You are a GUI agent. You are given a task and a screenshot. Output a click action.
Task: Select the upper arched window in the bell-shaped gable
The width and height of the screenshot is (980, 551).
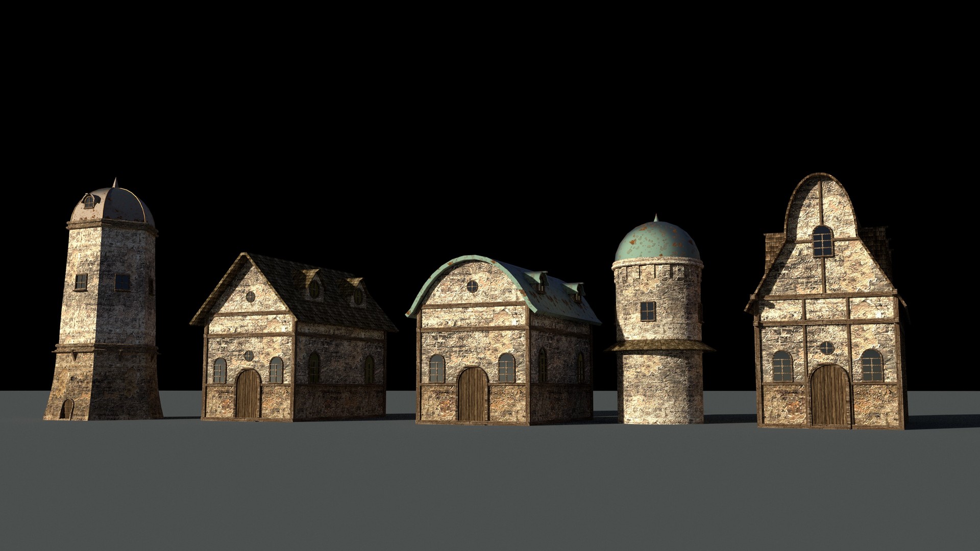(822, 241)
